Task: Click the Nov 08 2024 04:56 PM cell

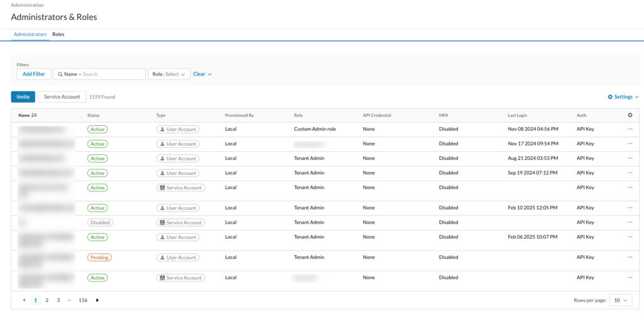Action: tap(533, 129)
